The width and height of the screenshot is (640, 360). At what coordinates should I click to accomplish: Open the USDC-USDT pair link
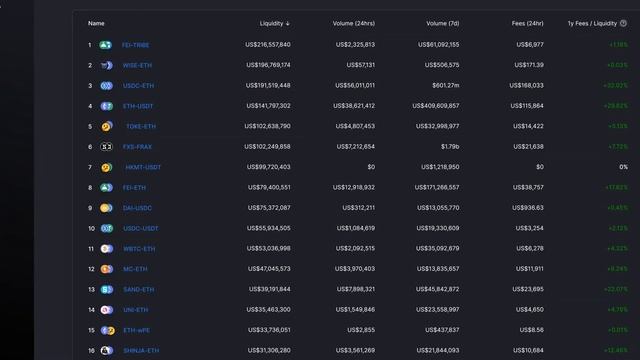(141, 229)
